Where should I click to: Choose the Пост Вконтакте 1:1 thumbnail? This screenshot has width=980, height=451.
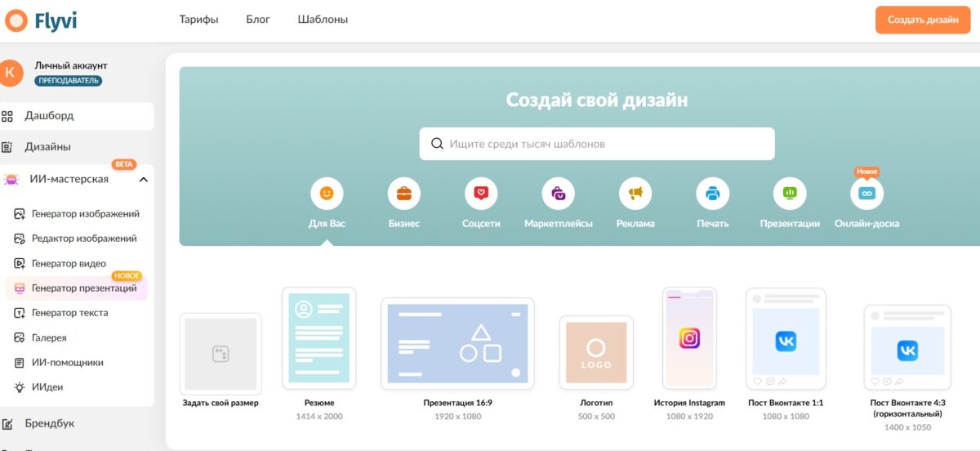[x=786, y=338]
